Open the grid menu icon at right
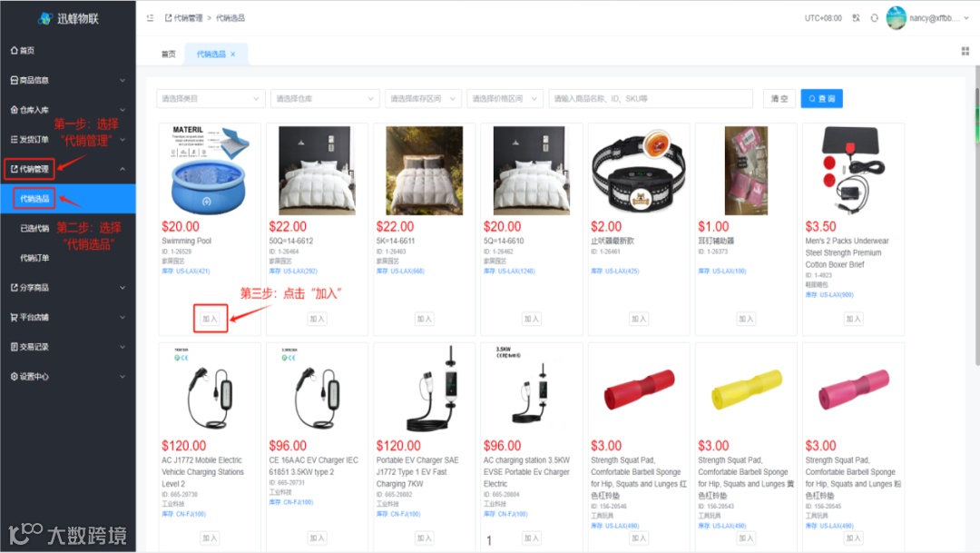The image size is (980, 553). [x=965, y=51]
